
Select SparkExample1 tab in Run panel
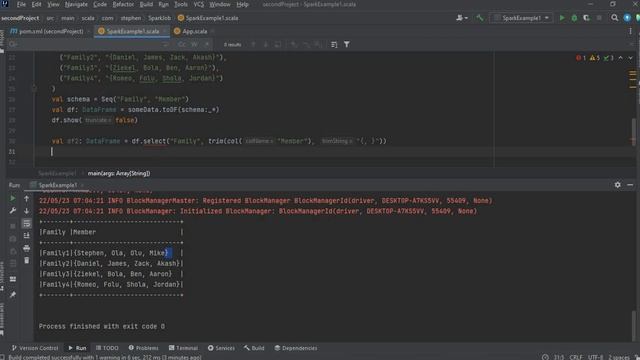[x=57, y=185]
